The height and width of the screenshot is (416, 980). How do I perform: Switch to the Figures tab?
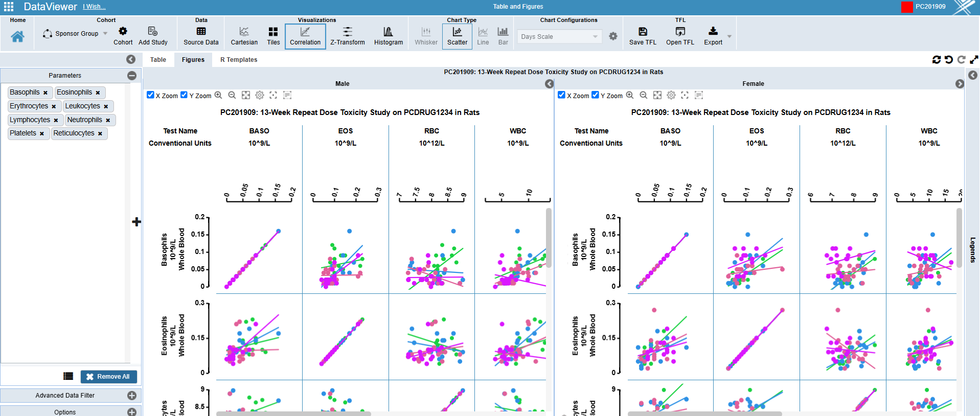[193, 60]
